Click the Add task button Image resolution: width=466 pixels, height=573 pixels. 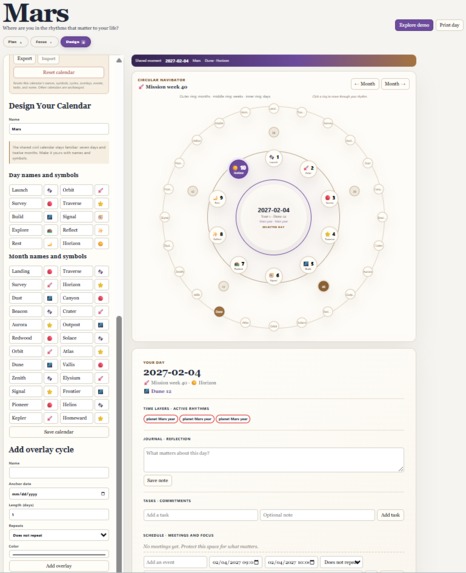coord(390,515)
